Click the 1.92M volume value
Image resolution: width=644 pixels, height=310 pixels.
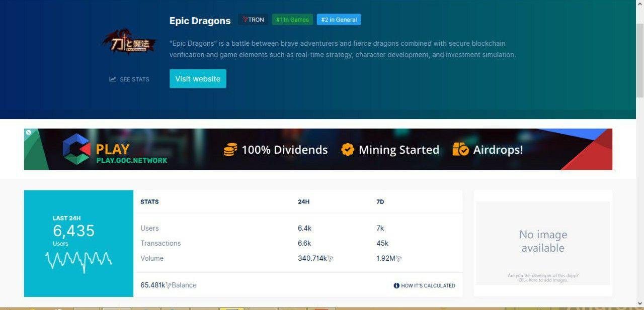385,258
